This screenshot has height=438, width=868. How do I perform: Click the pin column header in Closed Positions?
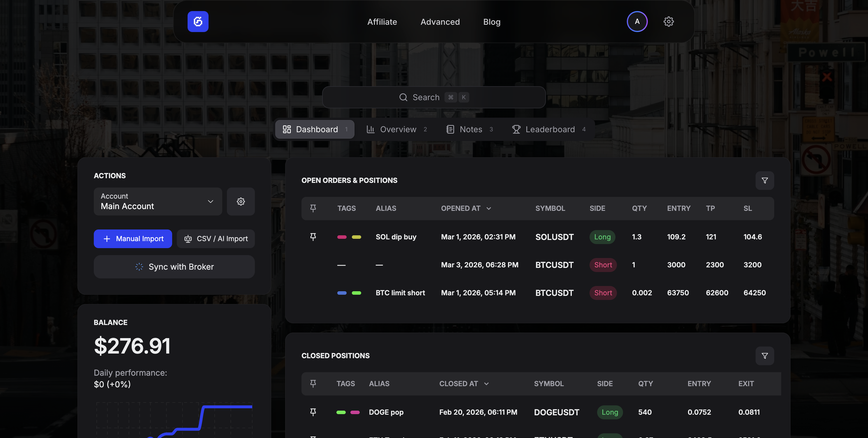point(313,384)
